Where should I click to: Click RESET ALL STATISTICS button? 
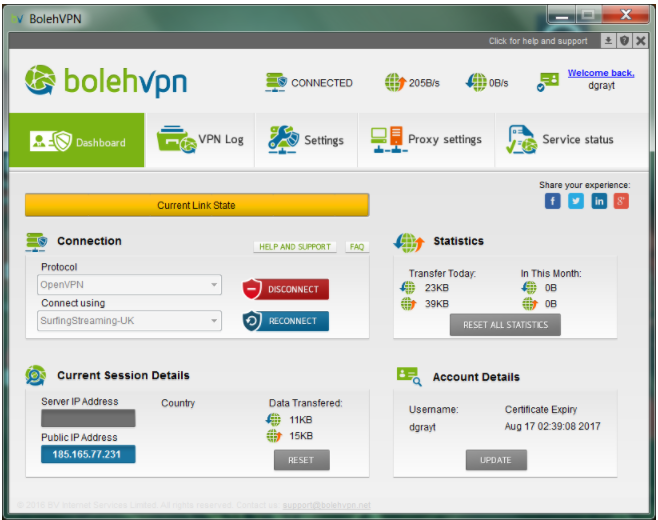505,325
